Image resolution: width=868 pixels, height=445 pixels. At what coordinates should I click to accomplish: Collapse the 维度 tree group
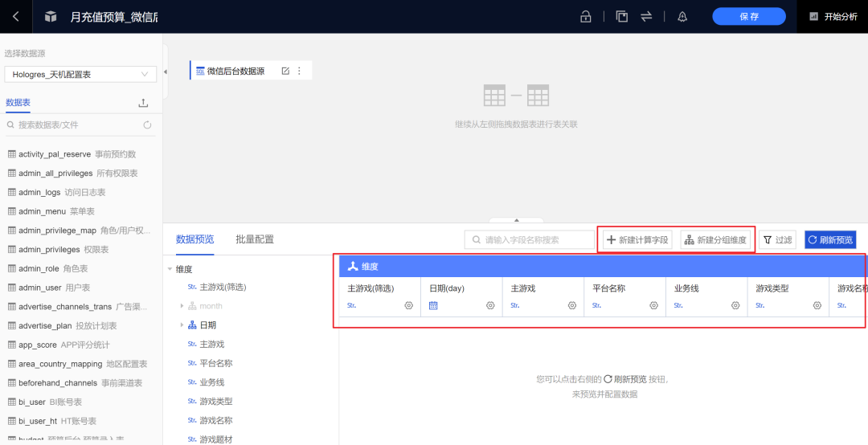point(170,270)
